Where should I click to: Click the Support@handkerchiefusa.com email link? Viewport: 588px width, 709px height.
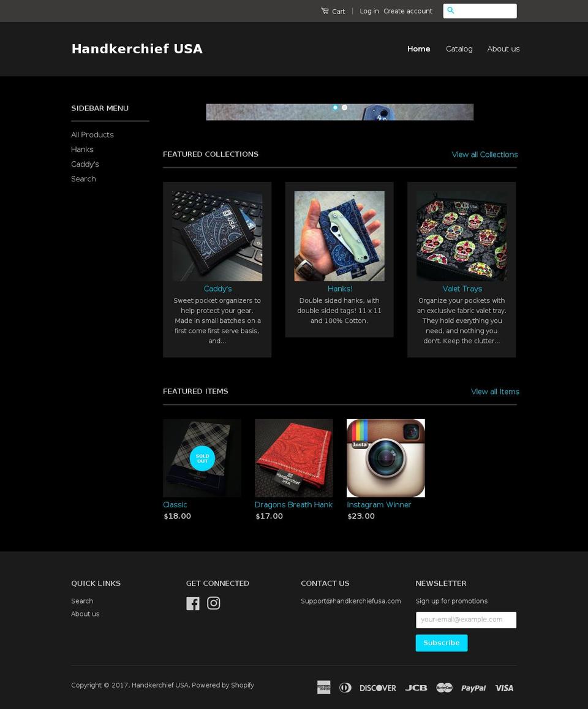coord(351,601)
